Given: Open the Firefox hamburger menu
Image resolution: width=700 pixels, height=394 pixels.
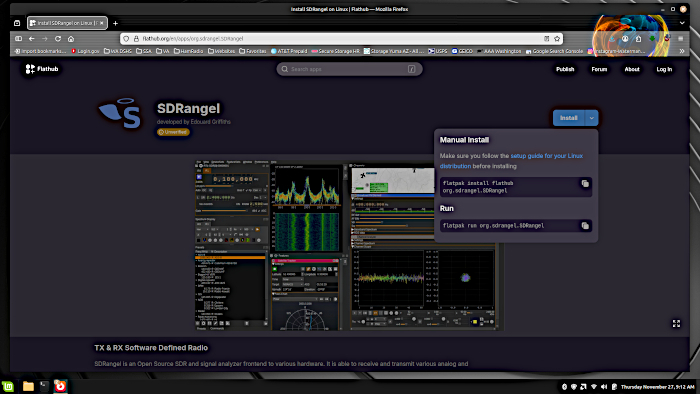Looking at the screenshot, I should pyautogui.click(x=680, y=39).
